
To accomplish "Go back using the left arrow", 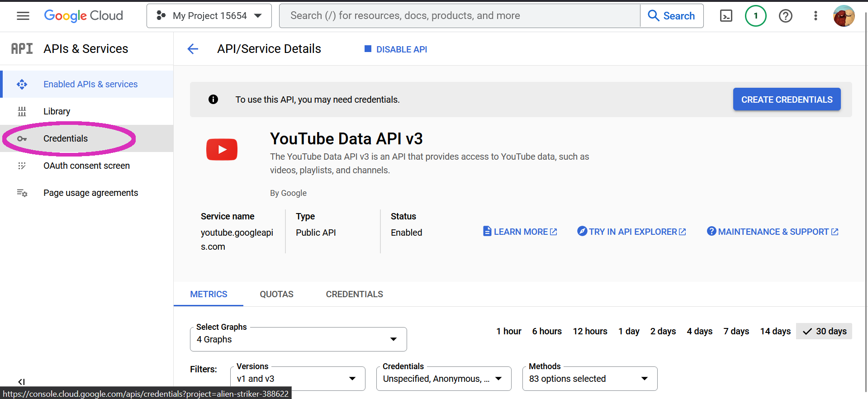I will [193, 49].
